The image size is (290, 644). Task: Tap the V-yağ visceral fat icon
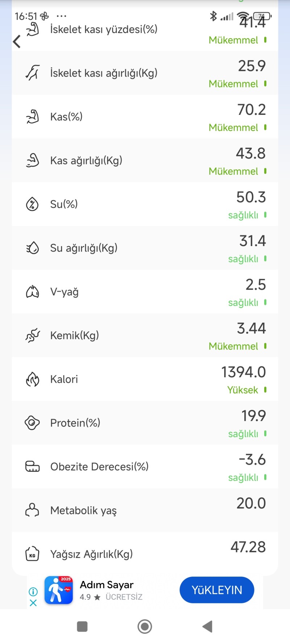pyautogui.click(x=32, y=291)
